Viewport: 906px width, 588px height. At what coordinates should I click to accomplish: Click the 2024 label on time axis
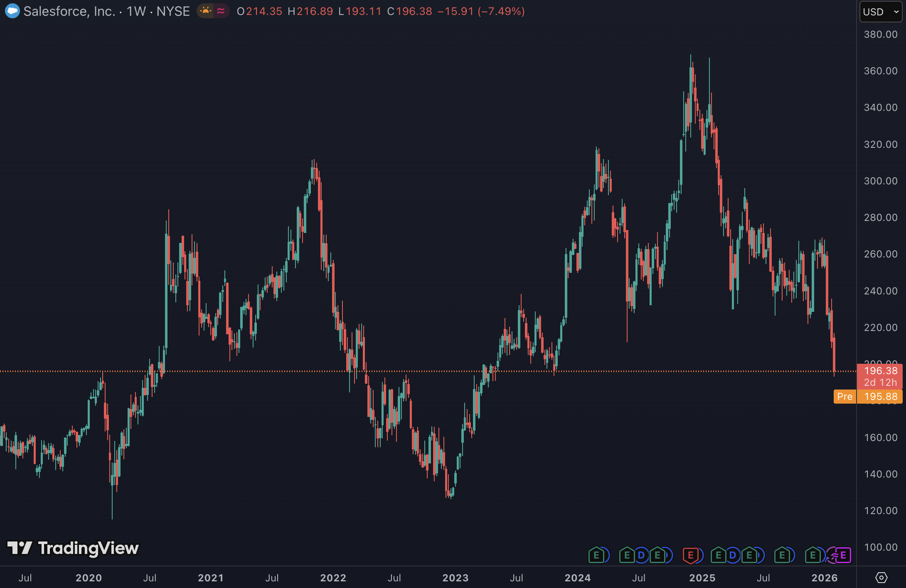578,578
